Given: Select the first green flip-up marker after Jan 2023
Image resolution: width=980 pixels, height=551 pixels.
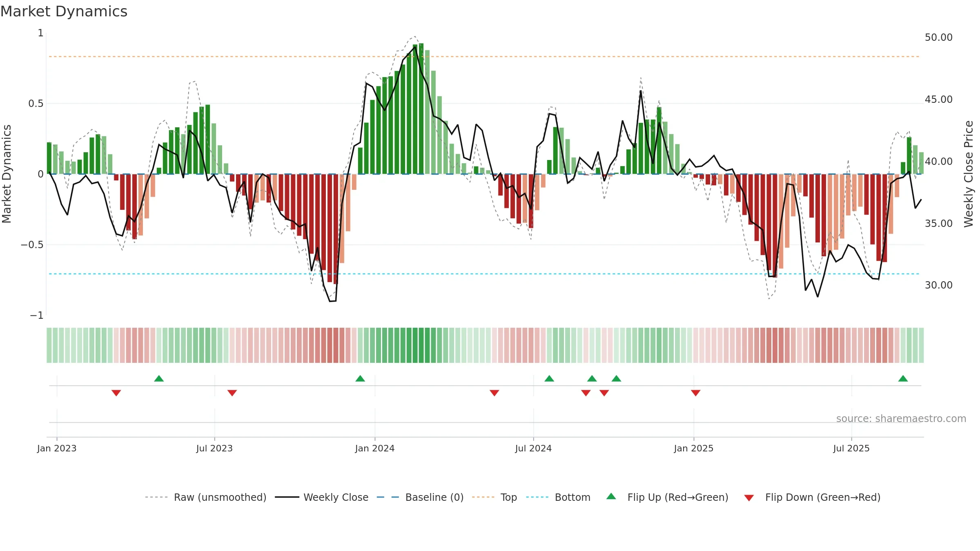Looking at the screenshot, I should [159, 378].
